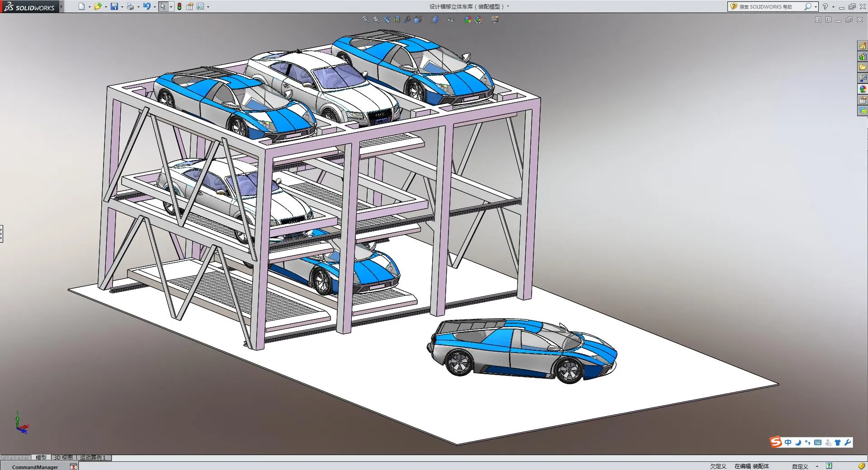The image size is (868, 470).
Task: Click the Undo arrow icon
Action: (146, 6)
